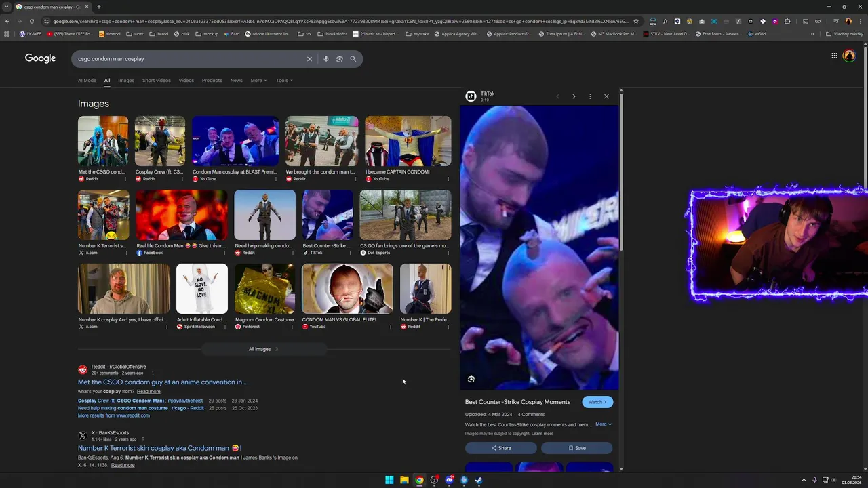Viewport: 868px width, 488px height.
Task: Open the Google account avatar
Action: point(849,56)
